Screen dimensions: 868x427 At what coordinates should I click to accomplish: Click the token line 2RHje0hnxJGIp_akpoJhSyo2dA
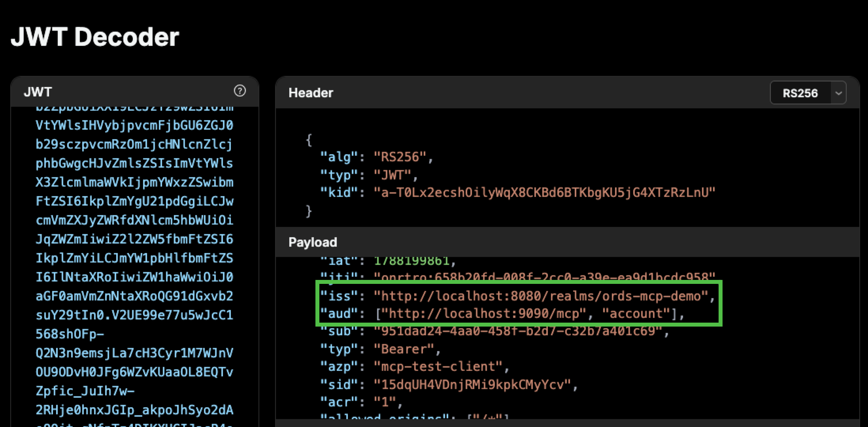134,410
